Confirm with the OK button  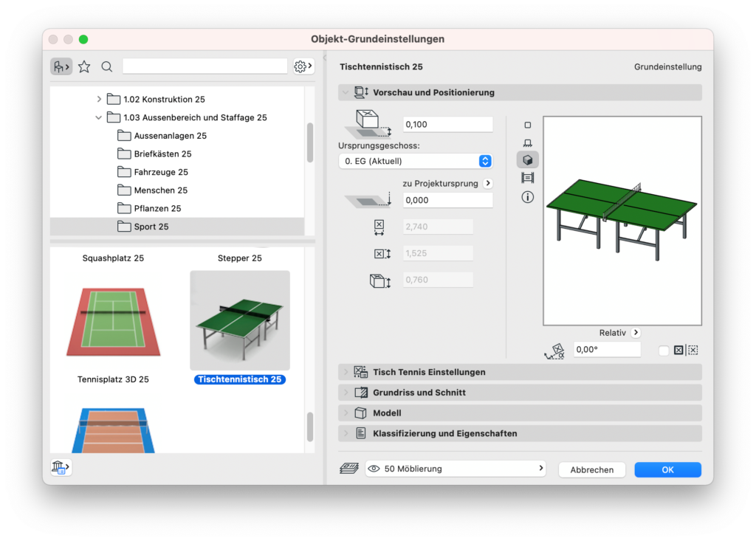(x=667, y=470)
